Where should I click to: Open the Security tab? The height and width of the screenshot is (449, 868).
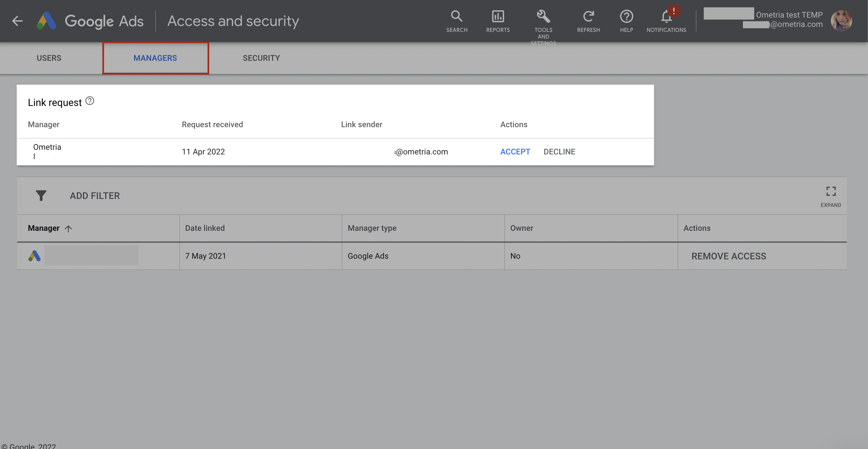(x=261, y=58)
